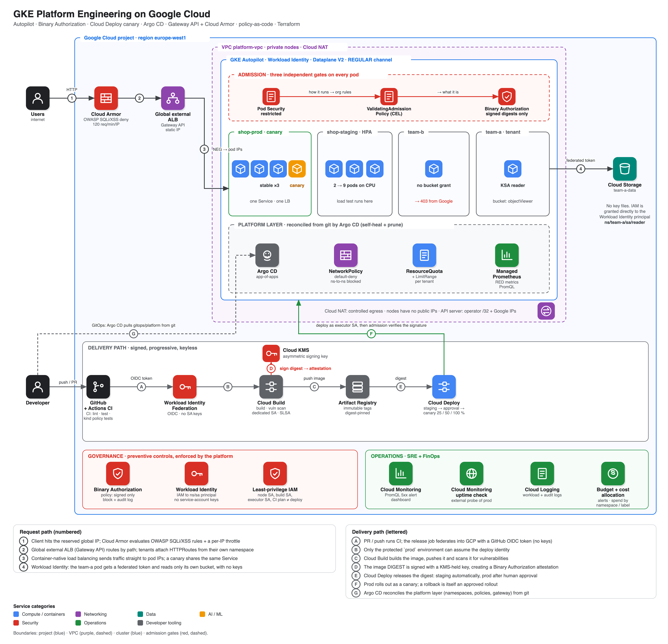
Task: Select the Cloud Build icon
Action: click(x=271, y=387)
